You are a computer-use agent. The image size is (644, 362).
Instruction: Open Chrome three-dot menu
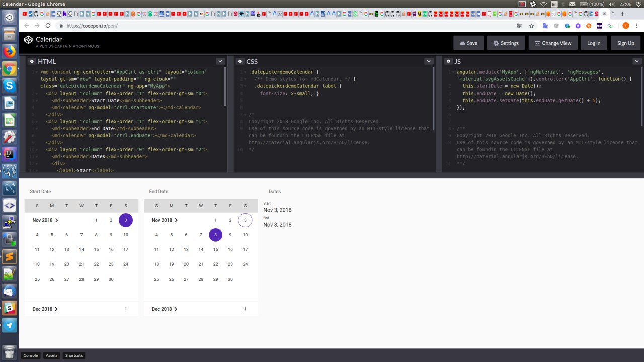637,26
